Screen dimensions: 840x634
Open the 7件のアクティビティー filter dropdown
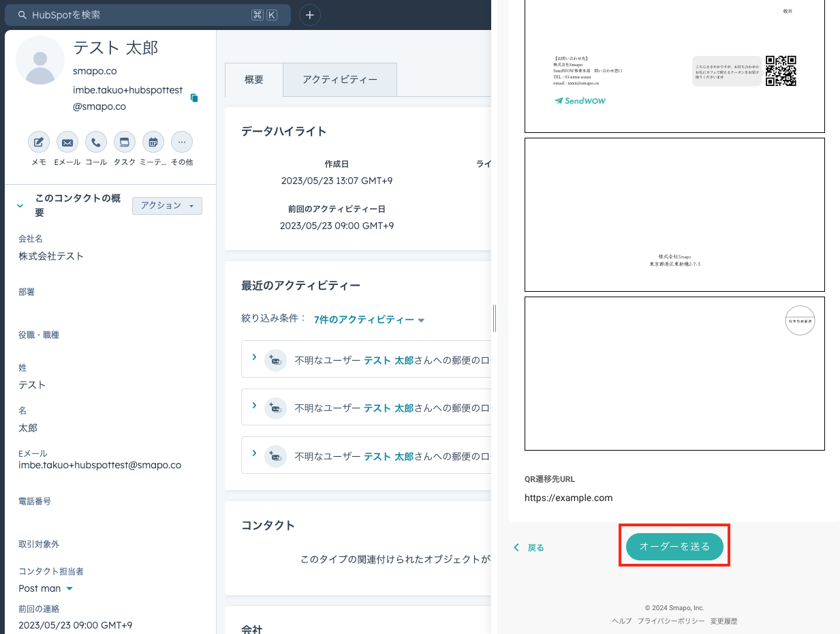coord(369,320)
